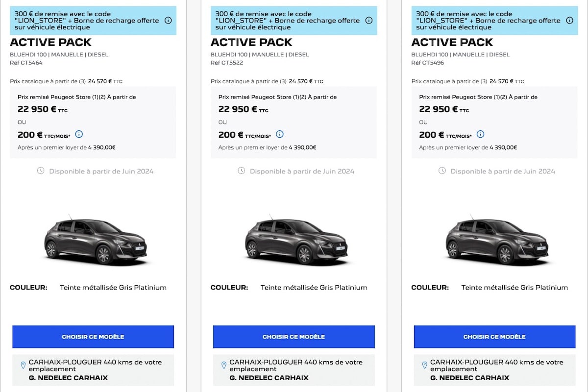Click availability clock icon on first card
The height and width of the screenshot is (392, 588).
[41, 171]
